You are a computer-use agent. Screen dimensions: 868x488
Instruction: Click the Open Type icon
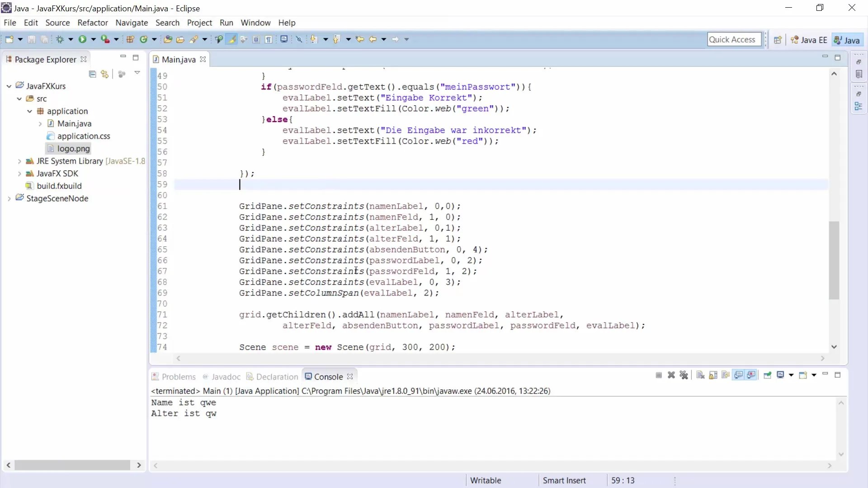click(168, 39)
